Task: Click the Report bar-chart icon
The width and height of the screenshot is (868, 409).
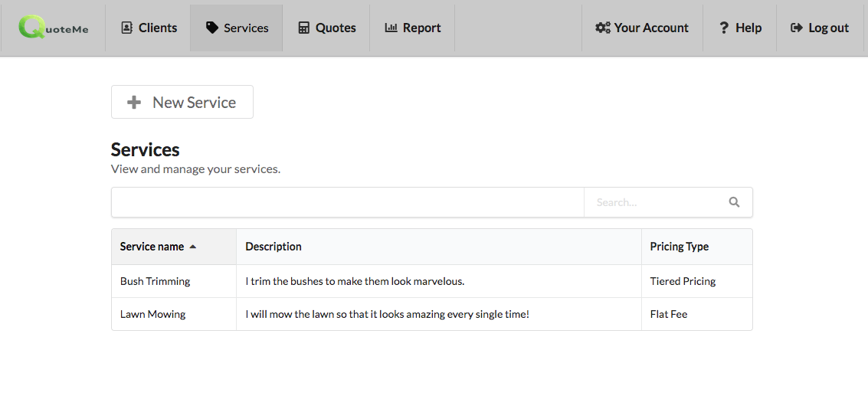Action: point(391,27)
